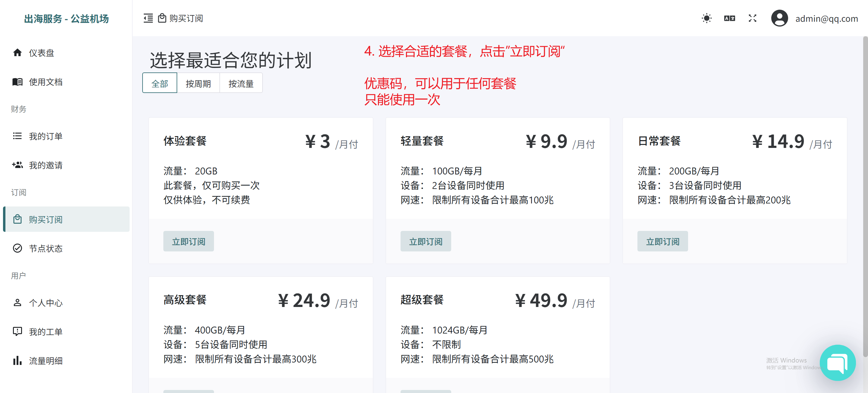868x393 pixels.
Task: Check 节点状态 node status page
Action: [x=46, y=248]
